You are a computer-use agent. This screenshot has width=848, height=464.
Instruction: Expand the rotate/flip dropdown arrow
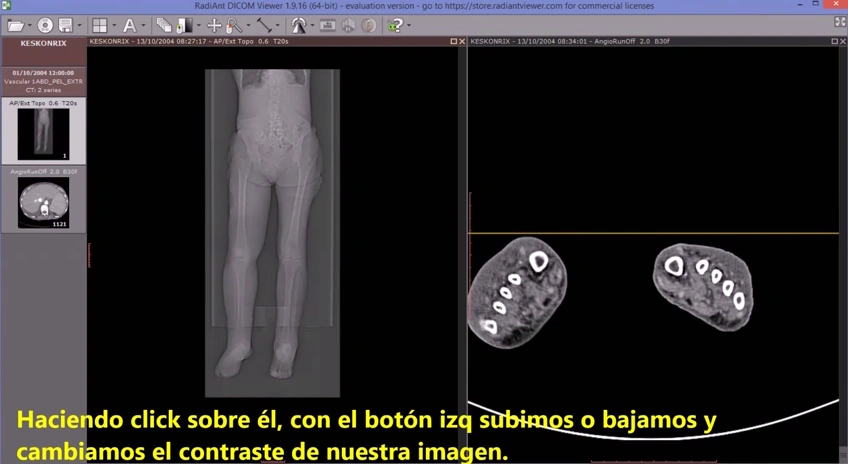coord(313,25)
